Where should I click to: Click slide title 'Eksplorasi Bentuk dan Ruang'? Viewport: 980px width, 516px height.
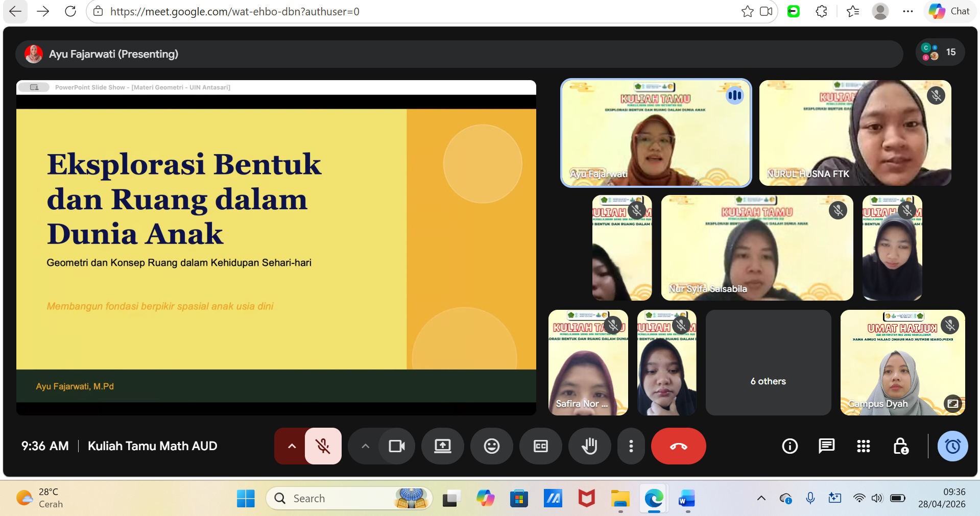coord(184,198)
